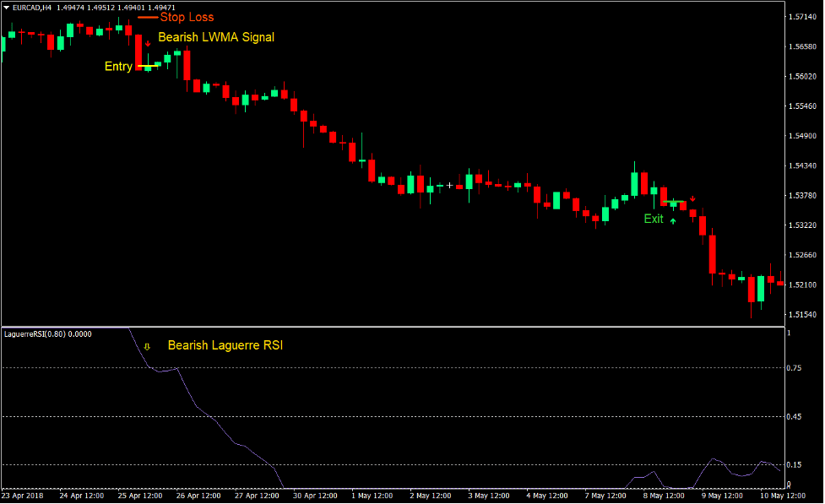
Task: Select the large red candle at the Entry point
Action: (138, 52)
